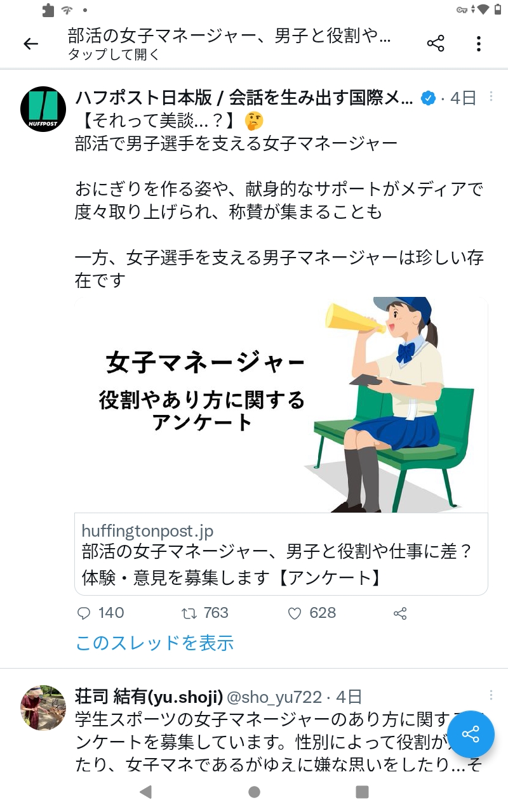Open ハフポスト日本版 account name
508x812 pixels.
pyautogui.click(x=244, y=98)
